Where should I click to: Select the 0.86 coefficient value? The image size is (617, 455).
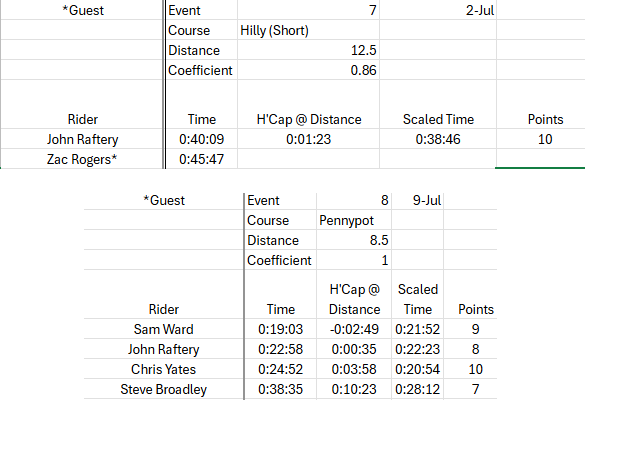(x=308, y=70)
